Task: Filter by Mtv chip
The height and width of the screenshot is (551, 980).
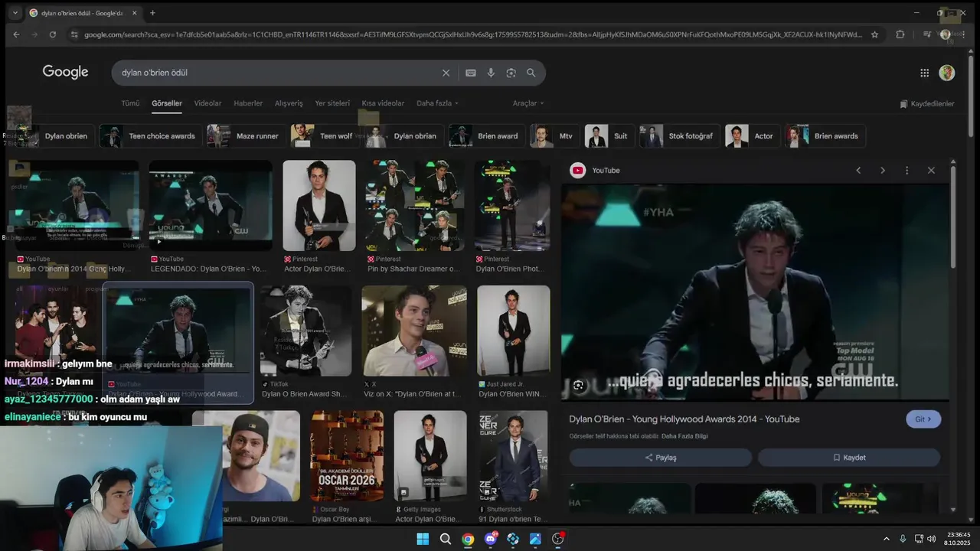Action: coord(554,136)
